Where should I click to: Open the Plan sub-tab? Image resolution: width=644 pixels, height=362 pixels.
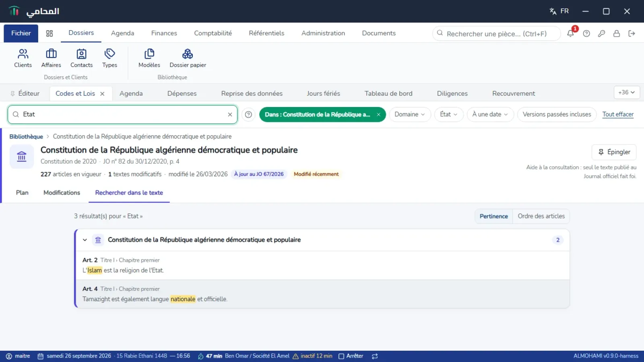coord(22,193)
